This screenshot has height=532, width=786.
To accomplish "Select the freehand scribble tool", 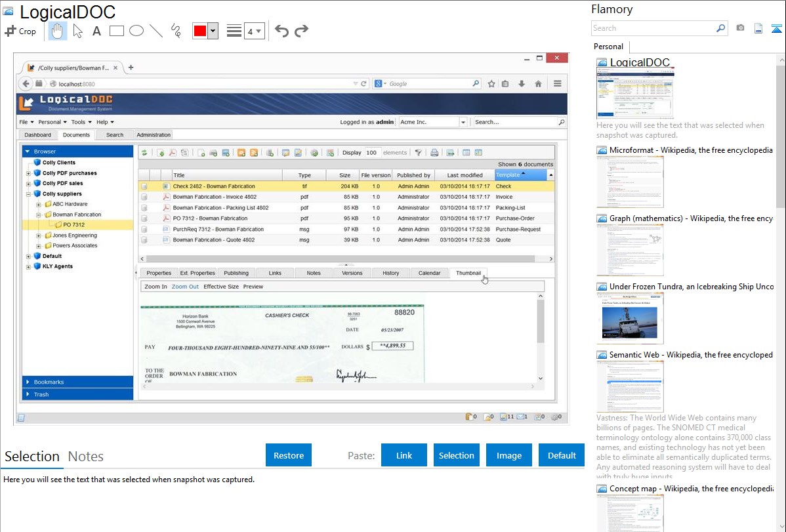I will (176, 31).
